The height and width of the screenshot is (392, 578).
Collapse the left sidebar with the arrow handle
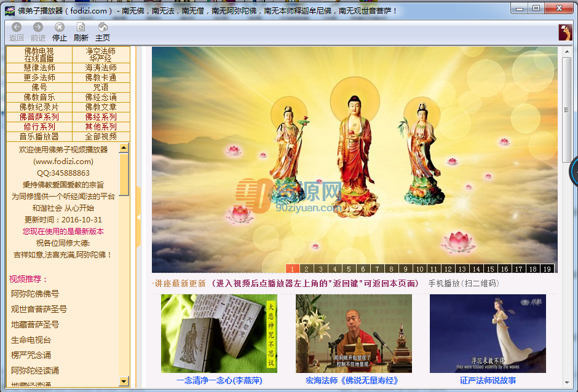coord(138,217)
